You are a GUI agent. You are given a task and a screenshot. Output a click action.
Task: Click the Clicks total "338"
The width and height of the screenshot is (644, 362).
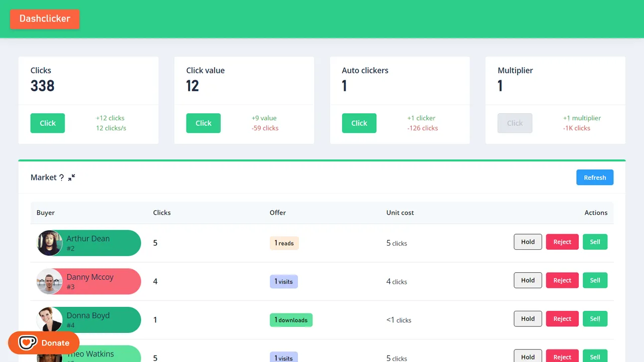(x=43, y=86)
